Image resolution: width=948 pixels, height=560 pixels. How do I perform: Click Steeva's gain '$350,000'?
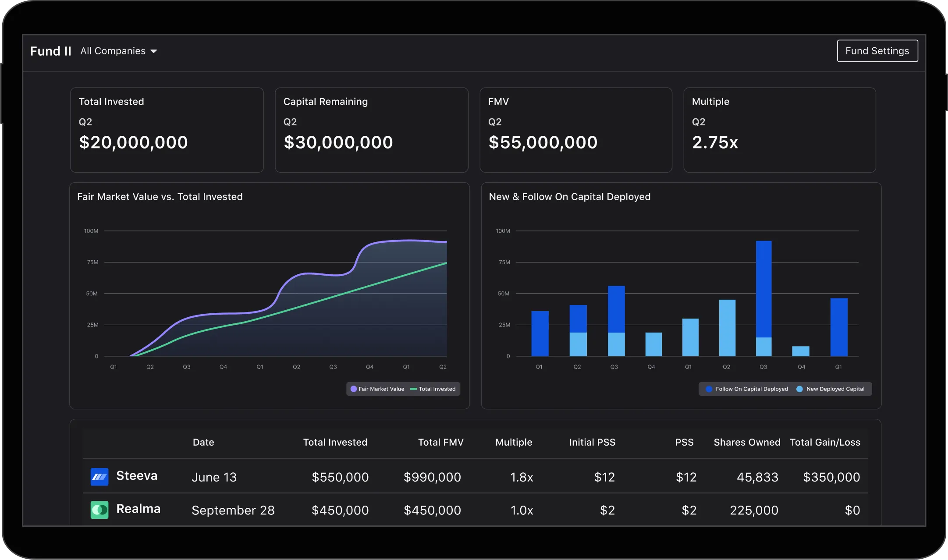coord(831,477)
